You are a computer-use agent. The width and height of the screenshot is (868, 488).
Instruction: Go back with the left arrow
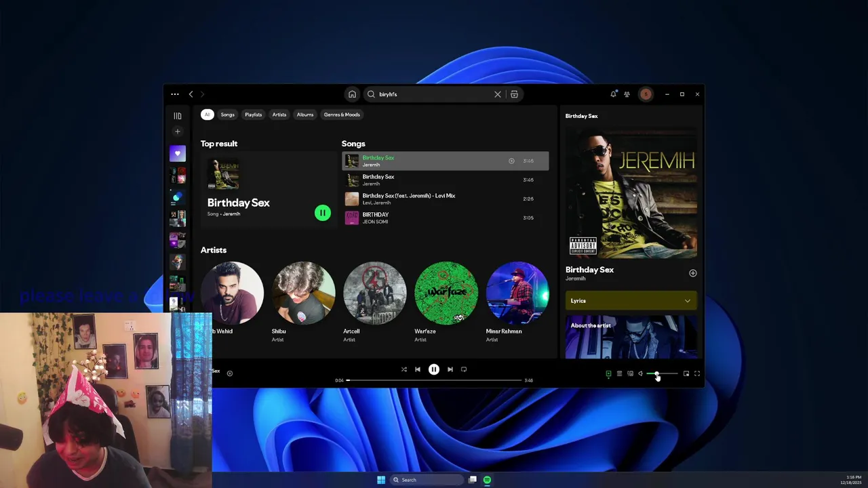191,94
